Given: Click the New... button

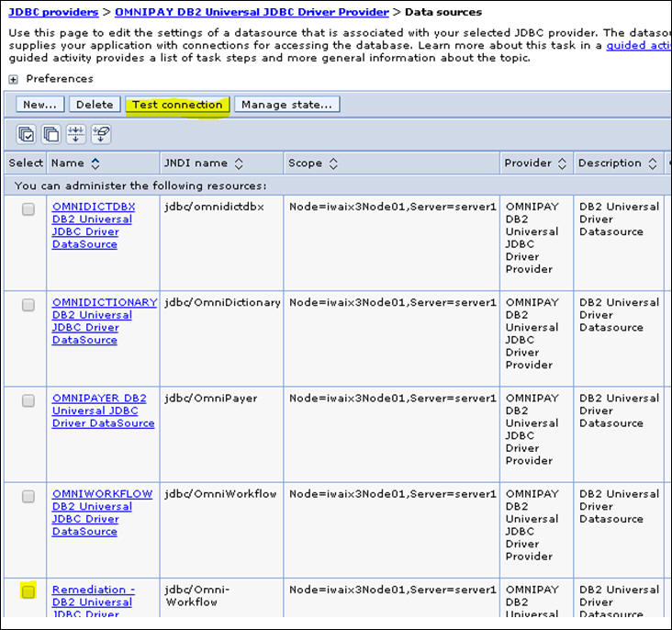Looking at the screenshot, I should tap(39, 105).
